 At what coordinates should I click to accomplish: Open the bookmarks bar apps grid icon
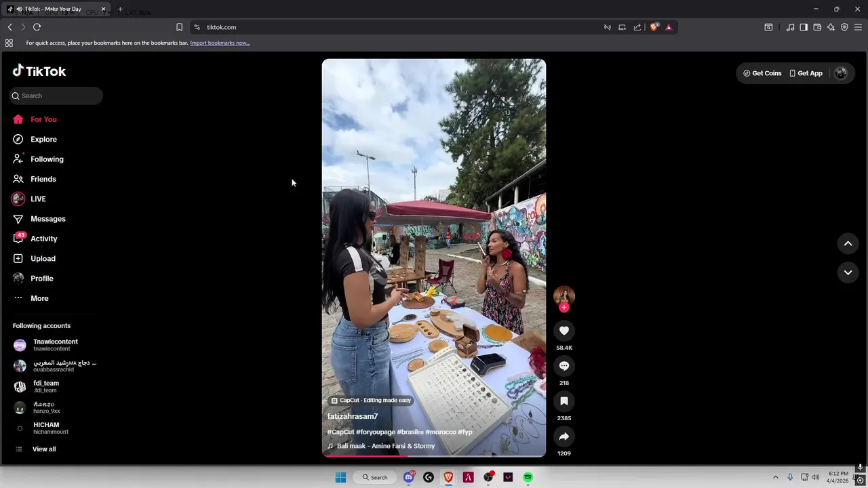click(9, 43)
